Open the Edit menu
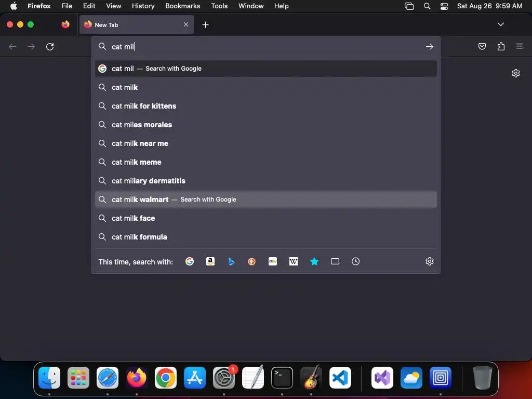532x399 pixels. pyautogui.click(x=89, y=6)
